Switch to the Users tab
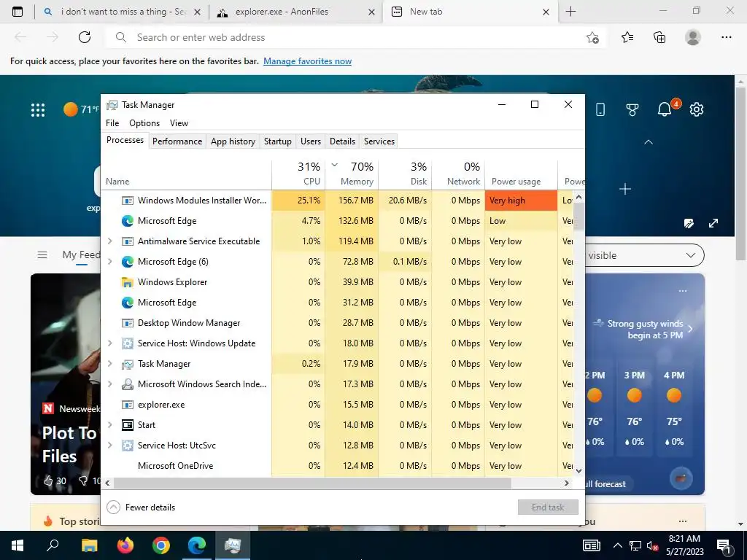 [x=311, y=141]
